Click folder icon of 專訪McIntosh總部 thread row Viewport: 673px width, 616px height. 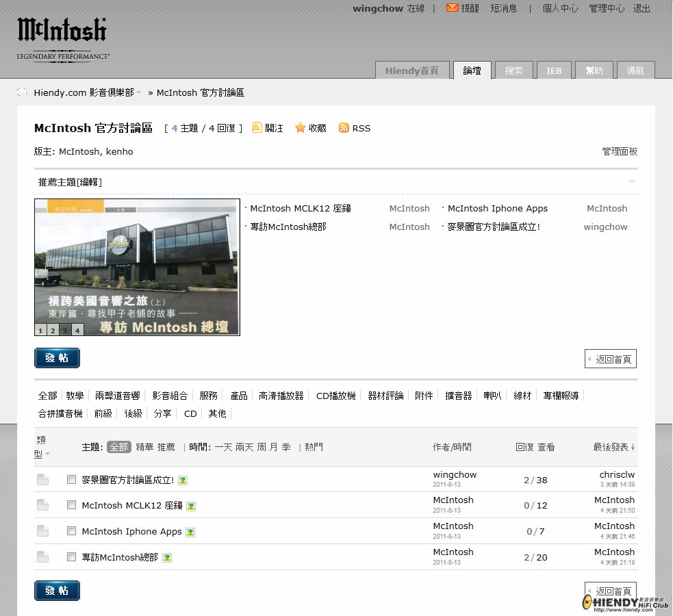tap(42, 557)
